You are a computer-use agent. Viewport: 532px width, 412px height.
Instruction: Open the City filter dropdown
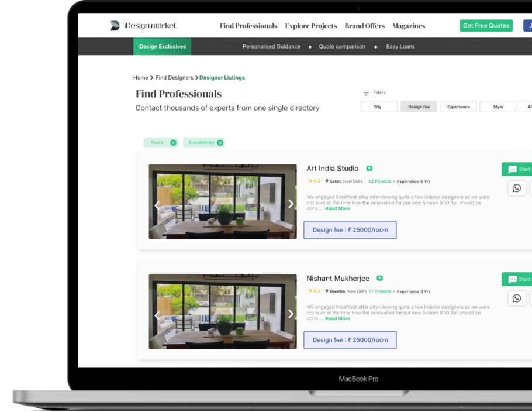(379, 107)
